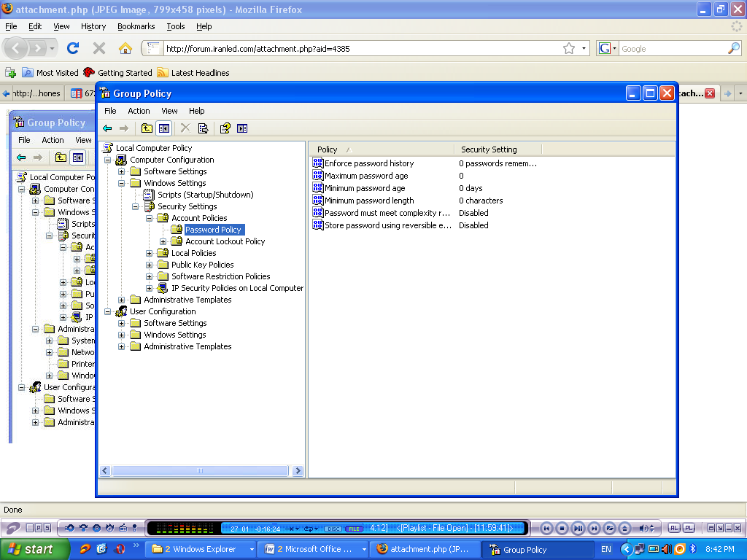This screenshot has width=747, height=560.
Task: Collapse Computer Configuration node in front window
Action: (x=108, y=160)
